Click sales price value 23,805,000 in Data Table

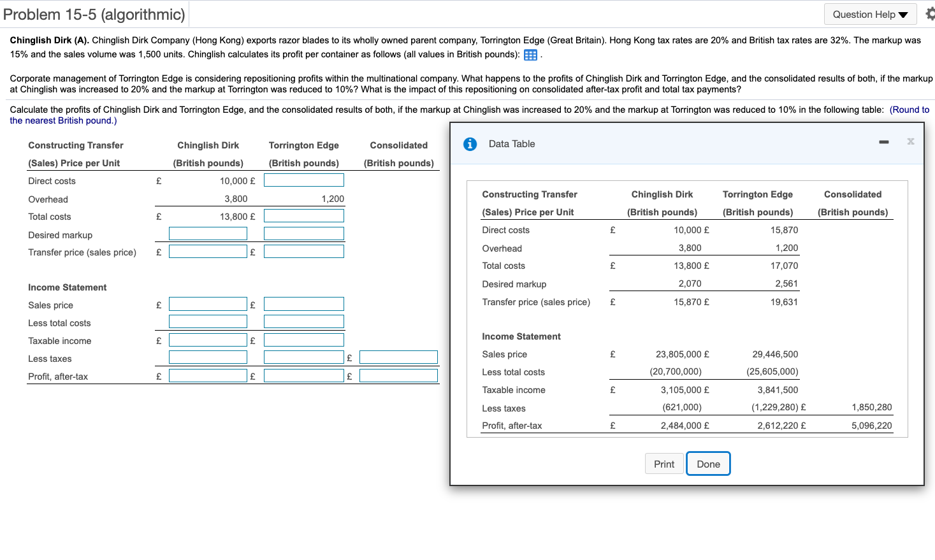[678, 354]
